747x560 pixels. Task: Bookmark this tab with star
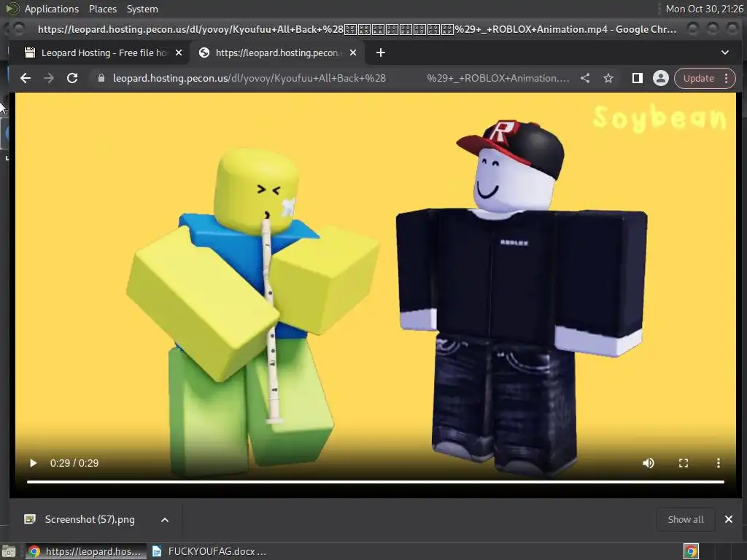(608, 78)
